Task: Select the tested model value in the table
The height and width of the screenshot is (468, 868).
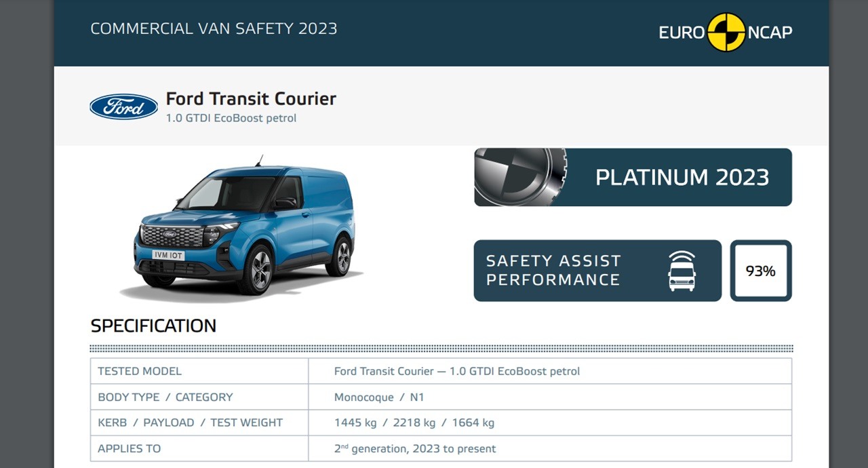Action: pos(456,371)
